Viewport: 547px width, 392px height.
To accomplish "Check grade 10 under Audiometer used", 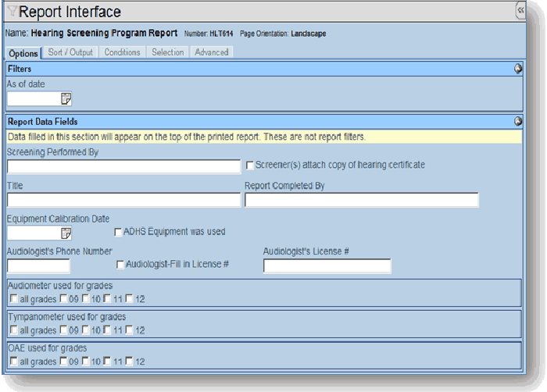I will 85,298.
